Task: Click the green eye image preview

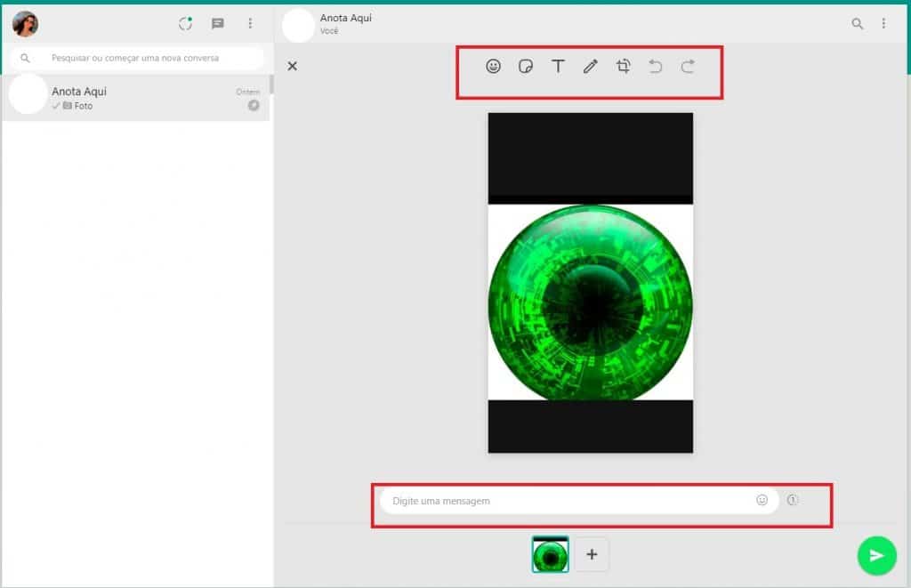Action: coord(591,283)
